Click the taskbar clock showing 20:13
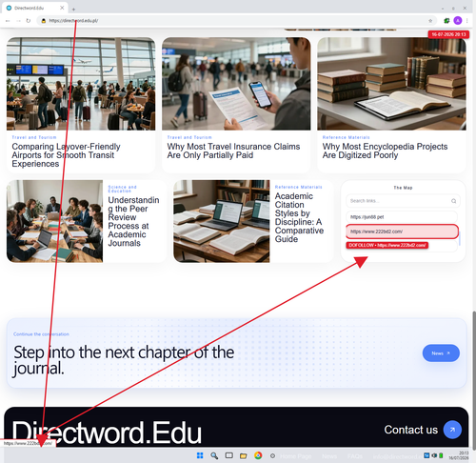This screenshot has height=463, width=476. (459, 455)
